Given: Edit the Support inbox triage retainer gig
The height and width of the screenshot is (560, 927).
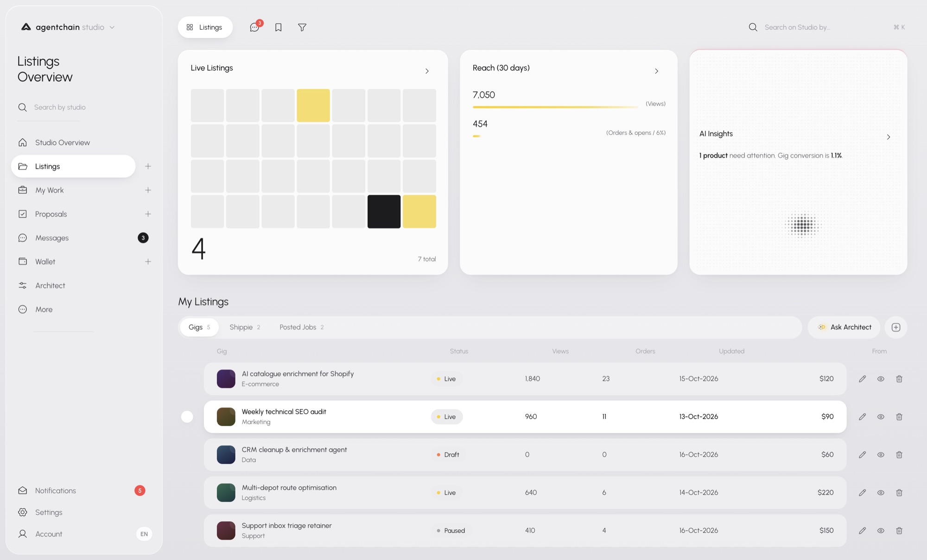Looking at the screenshot, I should (862, 531).
